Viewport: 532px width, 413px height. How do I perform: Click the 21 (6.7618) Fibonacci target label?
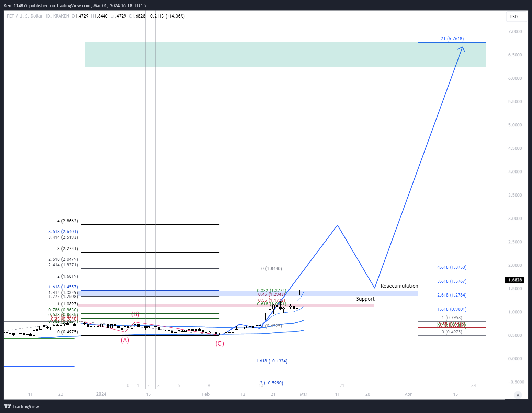[x=452, y=39]
